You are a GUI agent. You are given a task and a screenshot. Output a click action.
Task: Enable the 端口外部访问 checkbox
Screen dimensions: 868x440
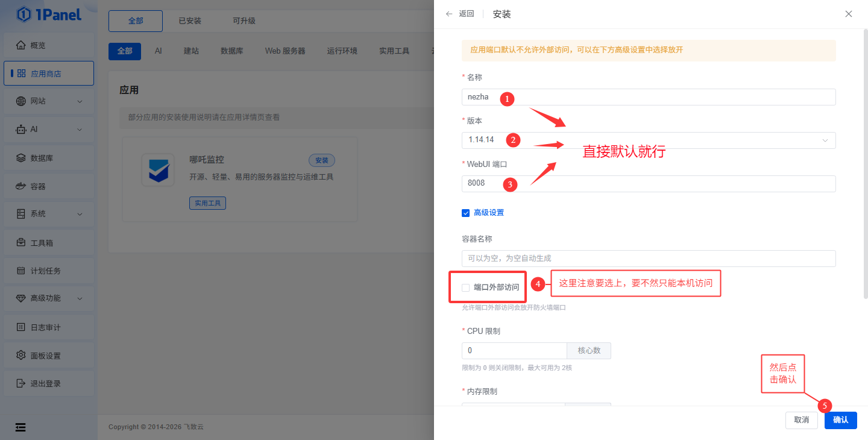pos(465,288)
